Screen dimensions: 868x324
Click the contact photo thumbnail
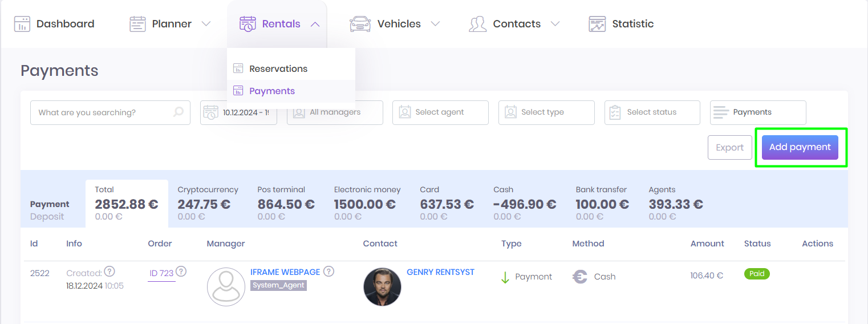[382, 287]
